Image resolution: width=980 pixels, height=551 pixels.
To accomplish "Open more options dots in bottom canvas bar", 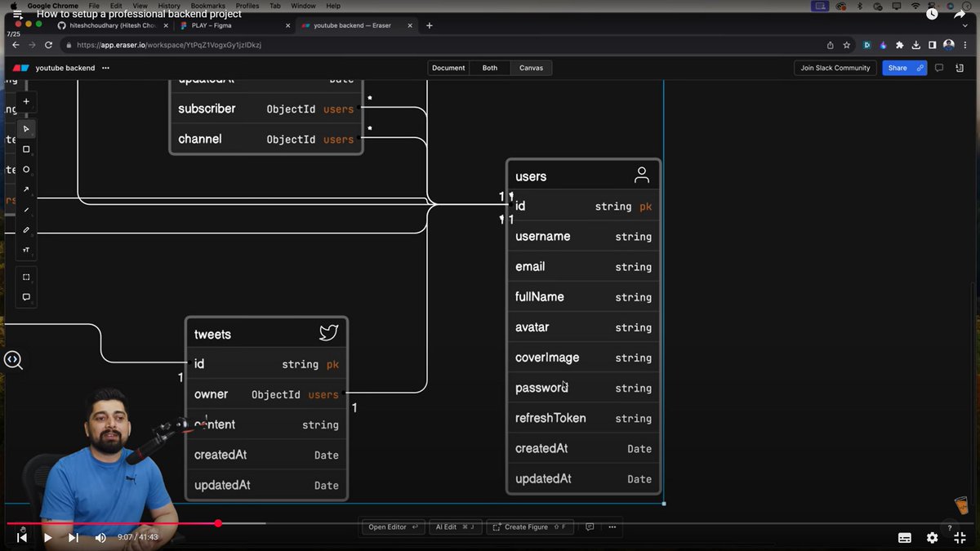I will [x=612, y=527].
